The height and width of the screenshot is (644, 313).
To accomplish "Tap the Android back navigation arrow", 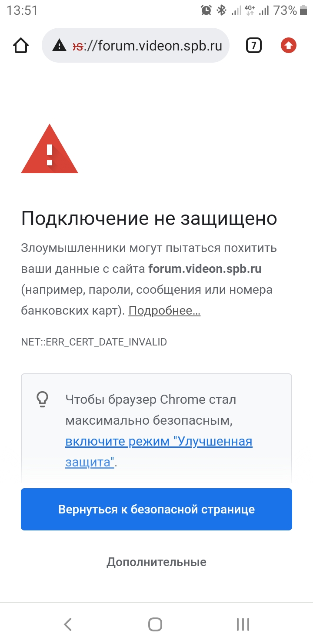I will (x=68, y=624).
